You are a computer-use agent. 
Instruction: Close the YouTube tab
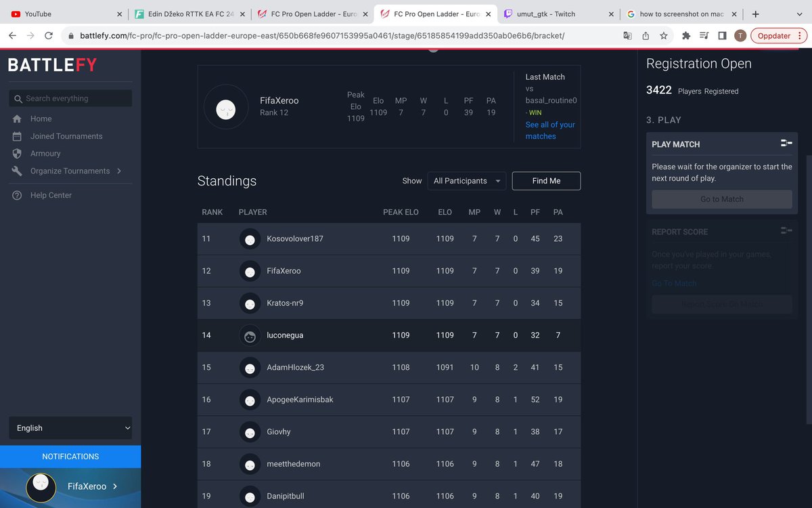tap(120, 14)
